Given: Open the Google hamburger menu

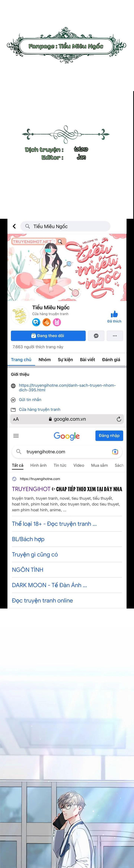Looking at the screenshot, I should point(16,436).
